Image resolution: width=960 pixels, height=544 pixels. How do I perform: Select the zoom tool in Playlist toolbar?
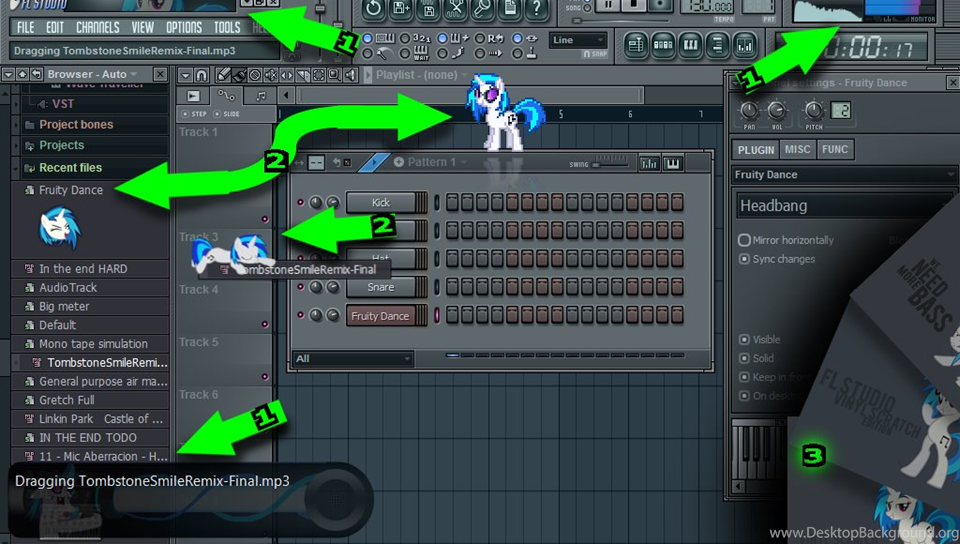click(335, 75)
